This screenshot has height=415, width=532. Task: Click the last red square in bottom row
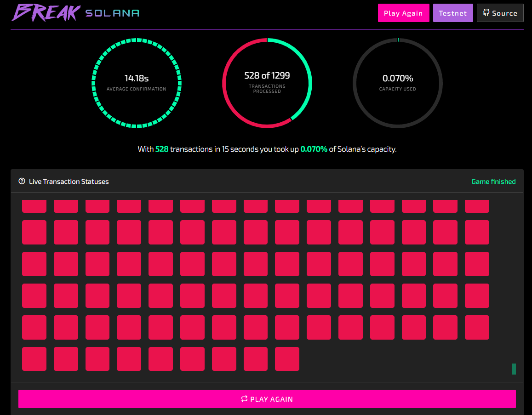287,359
